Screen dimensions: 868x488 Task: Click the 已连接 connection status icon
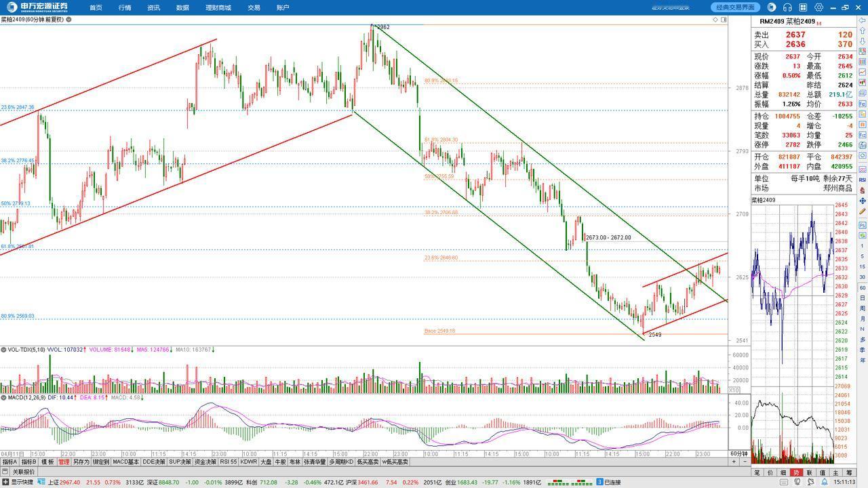pos(599,482)
